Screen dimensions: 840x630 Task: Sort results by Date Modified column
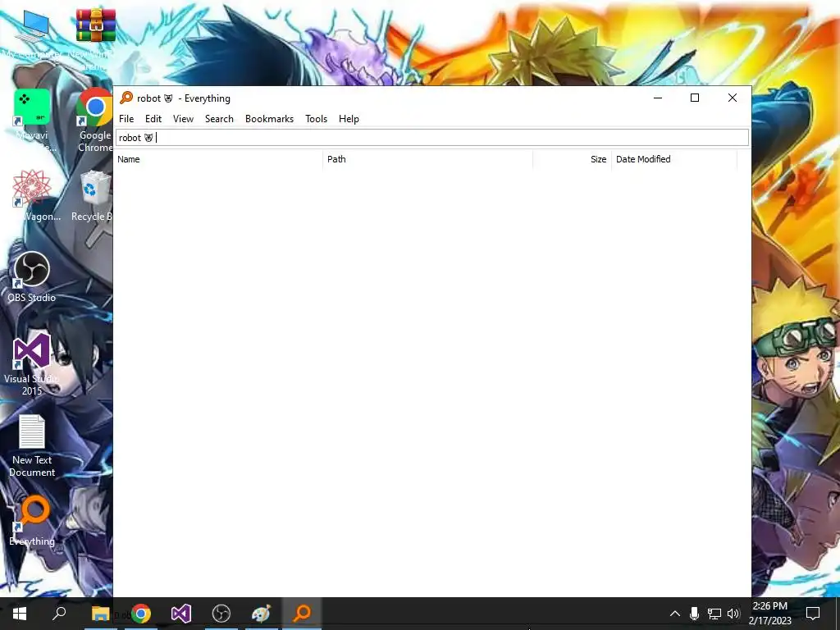(674, 159)
